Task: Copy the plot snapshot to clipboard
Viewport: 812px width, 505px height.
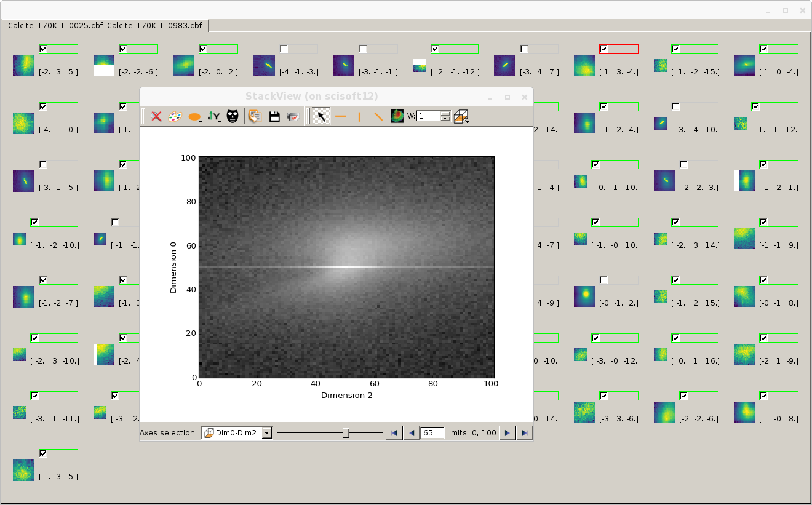Action: click(255, 116)
